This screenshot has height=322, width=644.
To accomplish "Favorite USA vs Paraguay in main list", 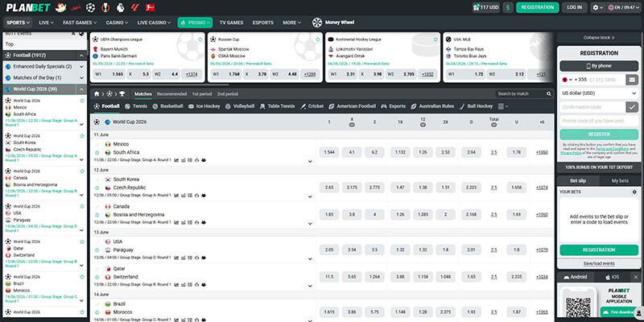I will pyautogui.click(x=97, y=250).
